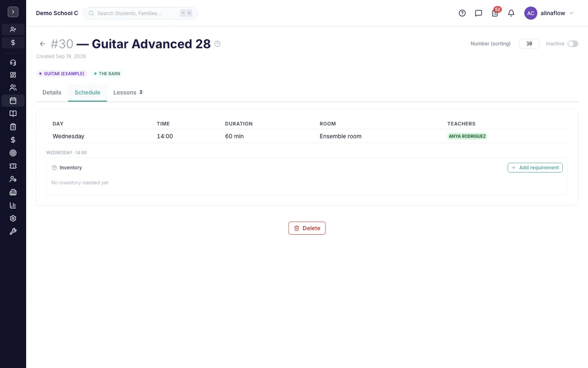Open the dashboard grid icon in sidebar
The width and height of the screenshot is (588, 368).
click(13, 75)
